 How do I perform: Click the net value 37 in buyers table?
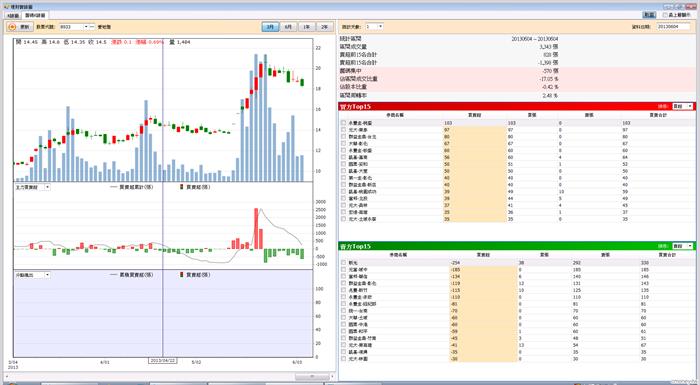click(447, 205)
